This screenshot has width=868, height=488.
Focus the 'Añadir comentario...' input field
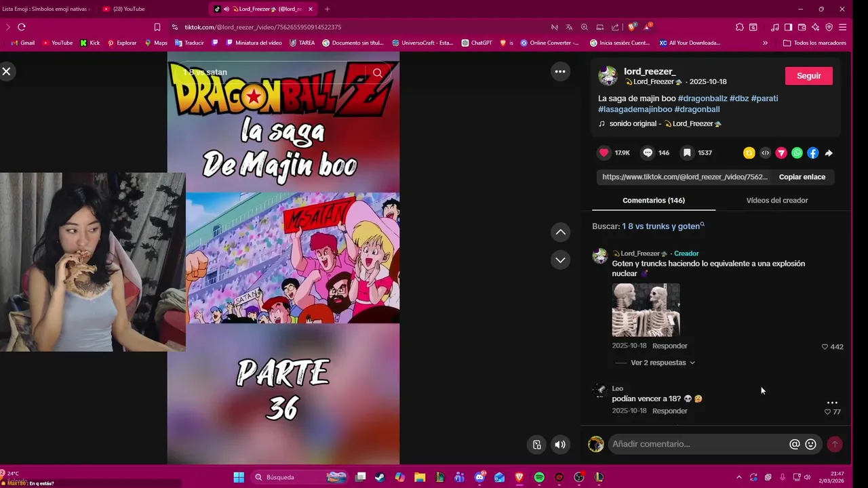tap(697, 444)
